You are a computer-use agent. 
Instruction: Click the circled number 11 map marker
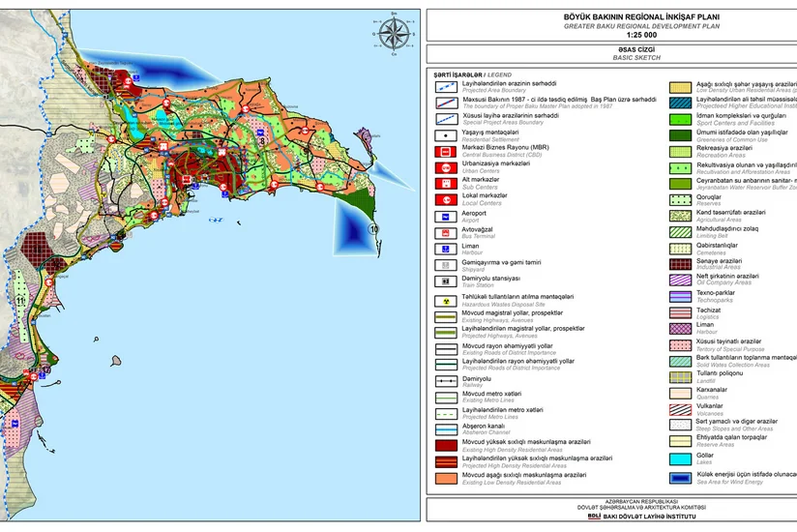(19, 301)
